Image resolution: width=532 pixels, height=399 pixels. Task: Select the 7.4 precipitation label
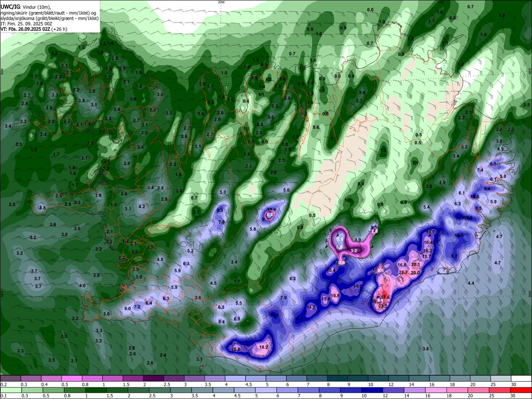[x=480, y=170]
